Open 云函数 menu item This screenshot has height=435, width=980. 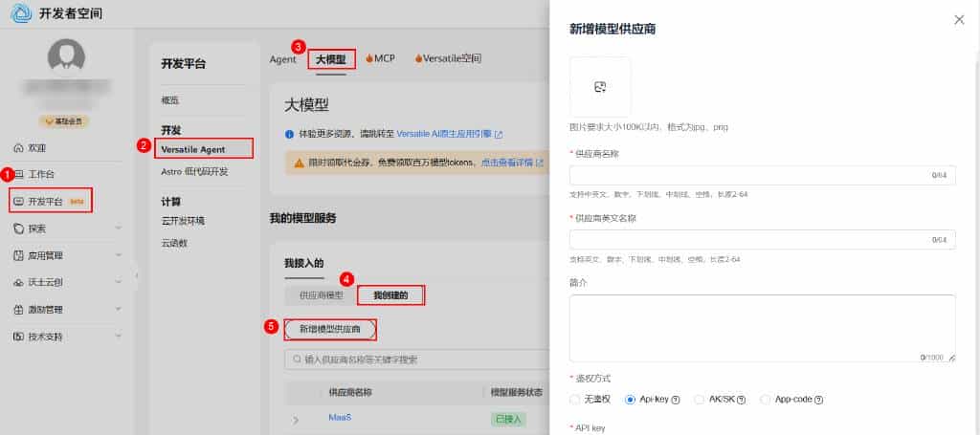pyautogui.click(x=174, y=244)
